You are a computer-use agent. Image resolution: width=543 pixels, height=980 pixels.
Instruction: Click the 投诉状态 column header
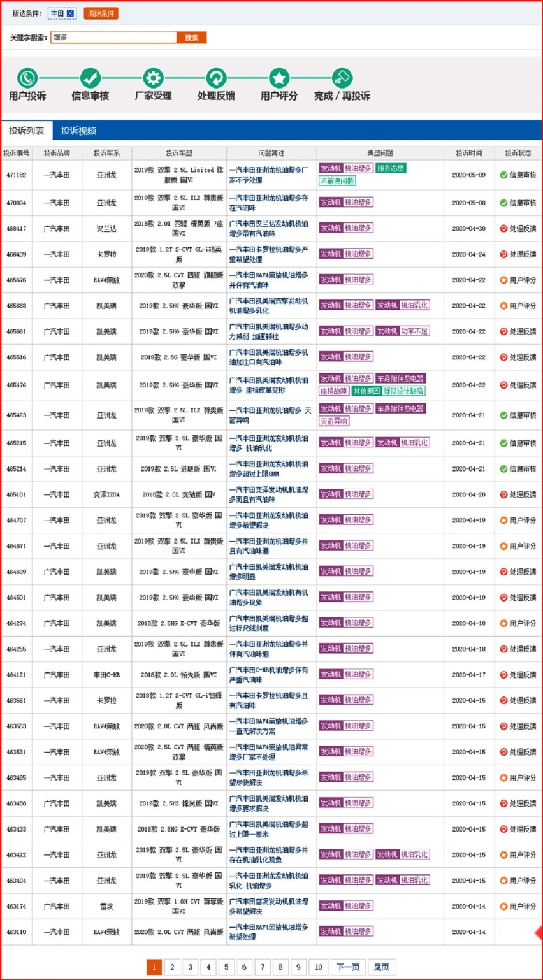(x=518, y=153)
